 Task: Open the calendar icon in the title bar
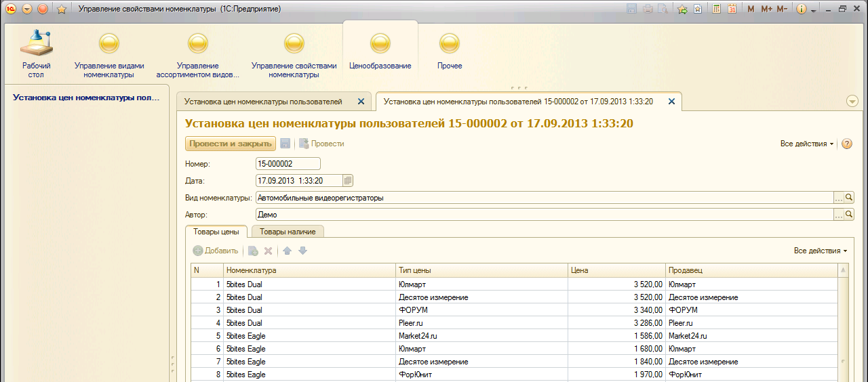point(732,9)
